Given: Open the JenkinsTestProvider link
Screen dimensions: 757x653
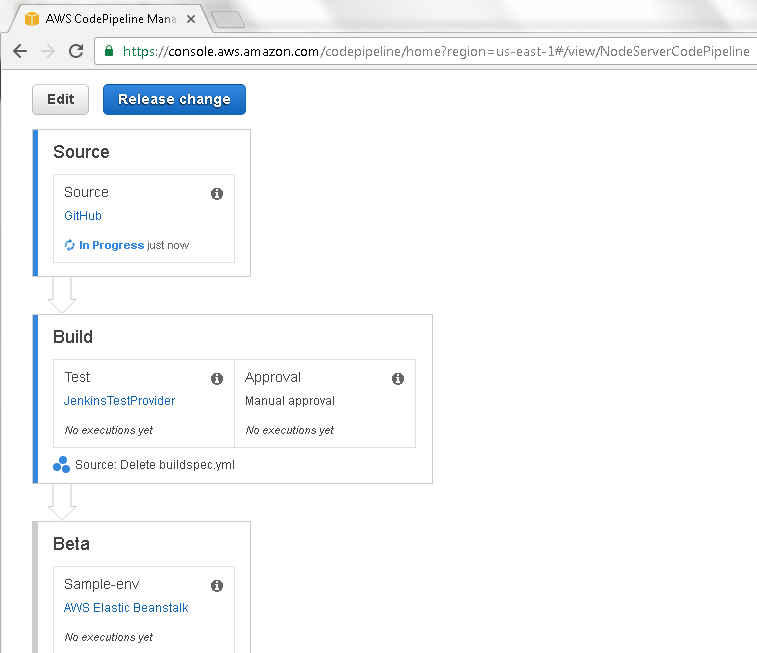Looking at the screenshot, I should (119, 401).
